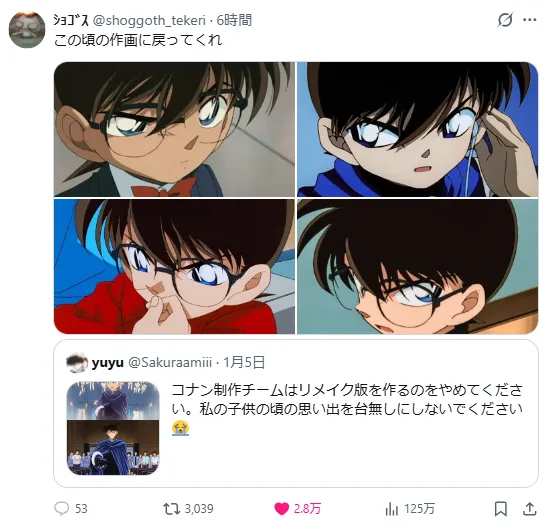This screenshot has height=528, width=547.
Task: Click the share upload icon
Action: 529,508
